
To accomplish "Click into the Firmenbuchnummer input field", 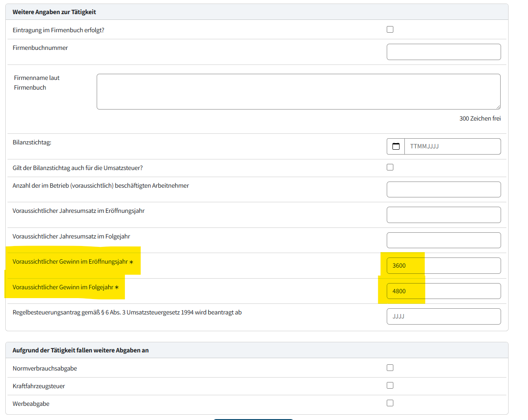I will [444, 52].
